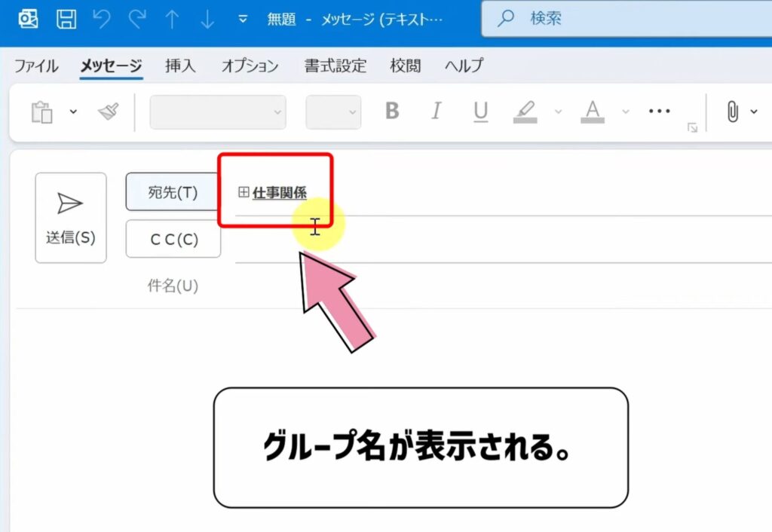Undo the last action

(101, 19)
